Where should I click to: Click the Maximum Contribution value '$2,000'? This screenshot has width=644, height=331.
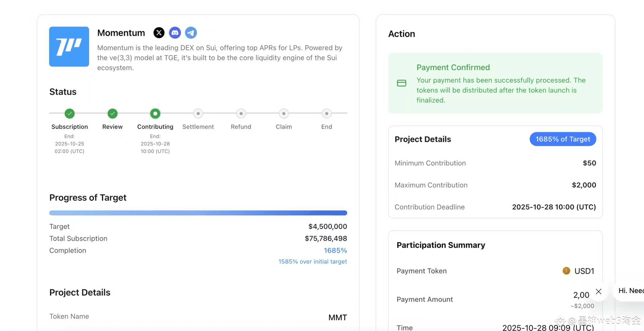coord(584,185)
